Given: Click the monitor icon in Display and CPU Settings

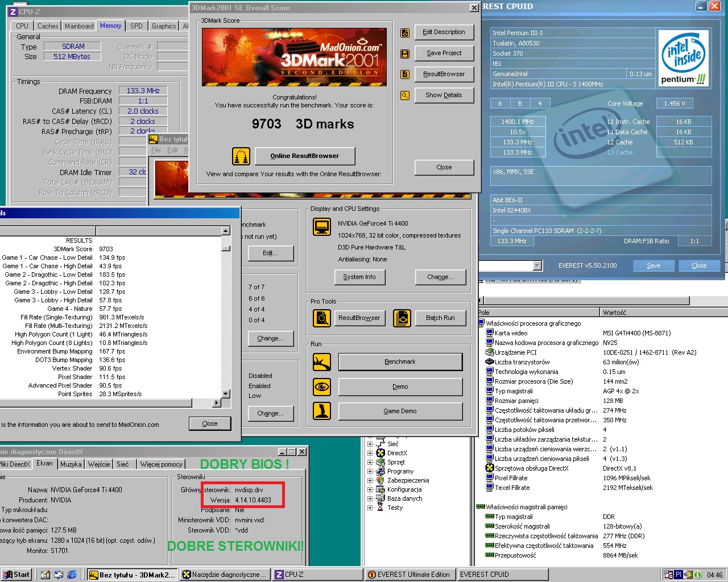Looking at the screenshot, I should [x=322, y=227].
